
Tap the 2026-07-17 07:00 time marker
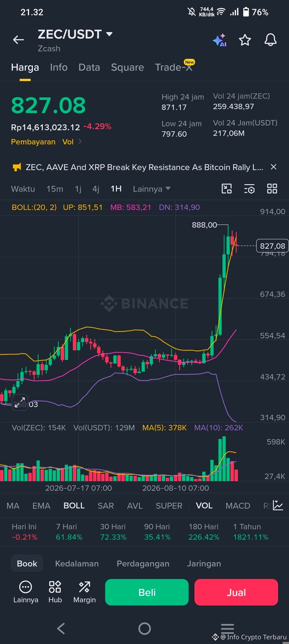tap(78, 488)
